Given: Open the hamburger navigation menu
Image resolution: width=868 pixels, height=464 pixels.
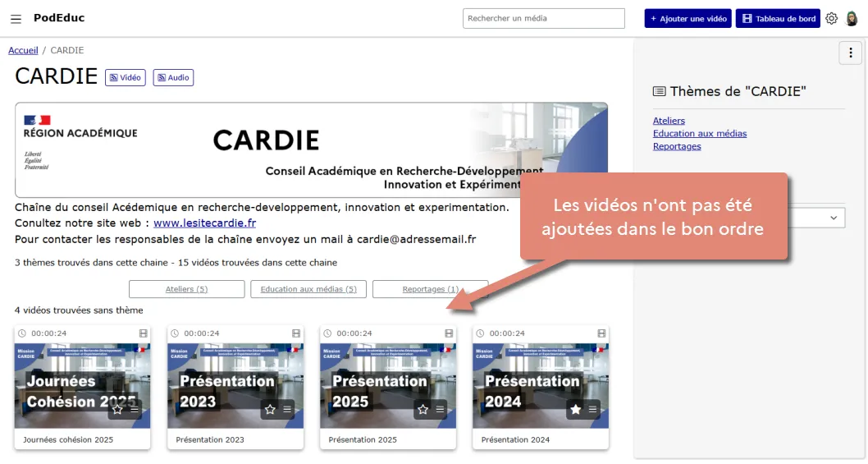Looking at the screenshot, I should (16, 19).
